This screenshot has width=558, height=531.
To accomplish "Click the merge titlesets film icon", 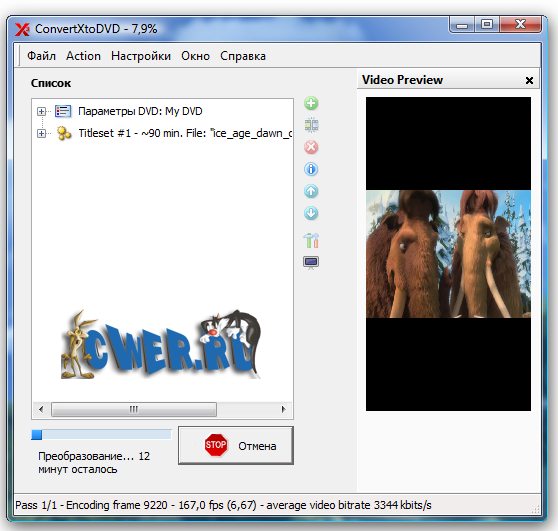I will point(311,125).
